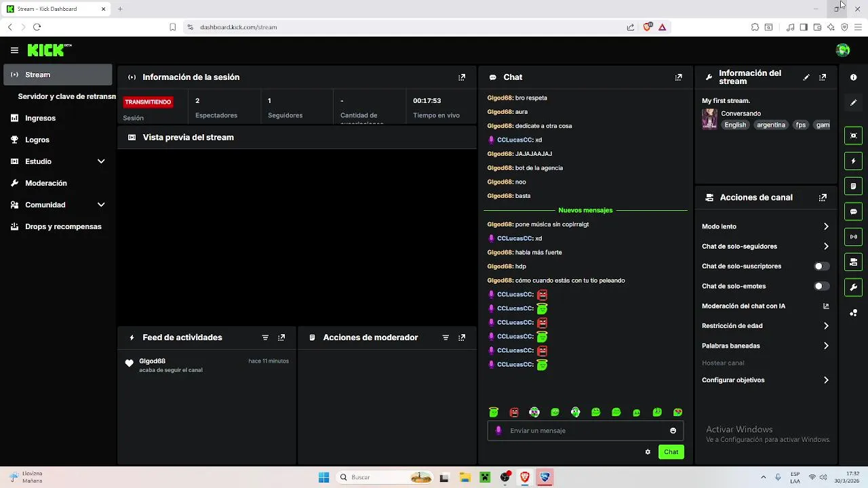This screenshot has height=488, width=868.
Task: Edit stream info with pencil in panel header
Action: pos(806,77)
